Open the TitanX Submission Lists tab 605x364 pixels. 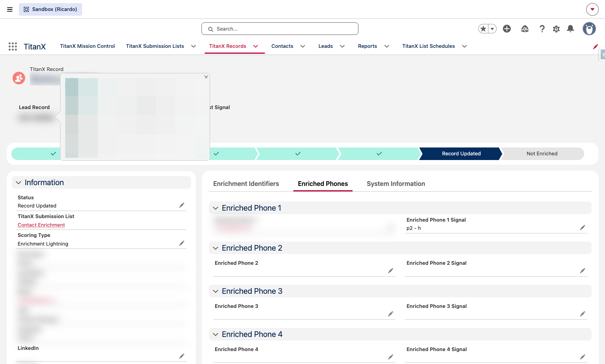(x=155, y=46)
